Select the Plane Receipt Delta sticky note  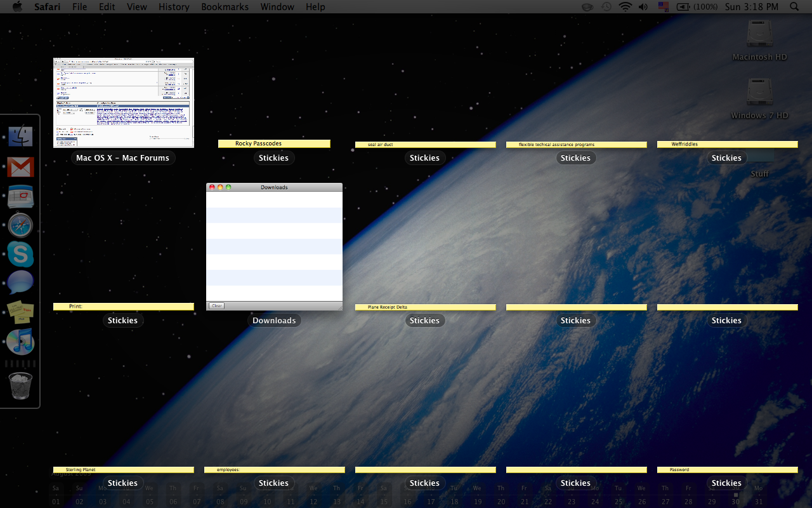(x=425, y=307)
